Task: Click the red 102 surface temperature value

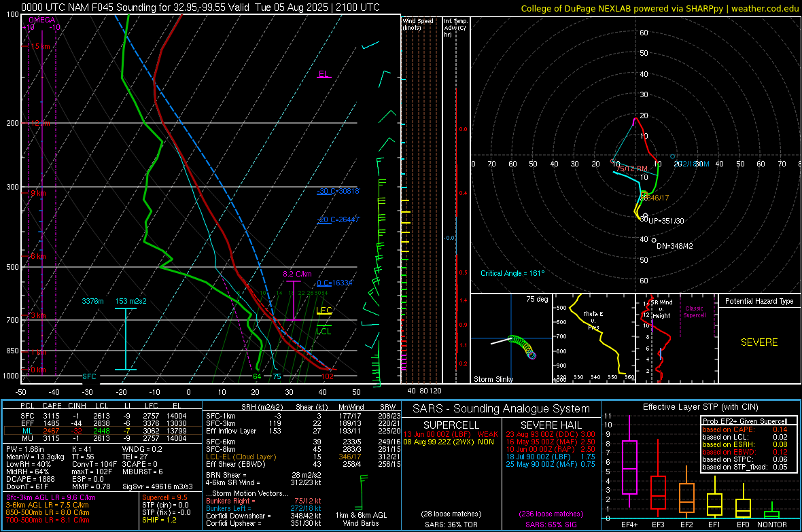Action: coord(328,376)
